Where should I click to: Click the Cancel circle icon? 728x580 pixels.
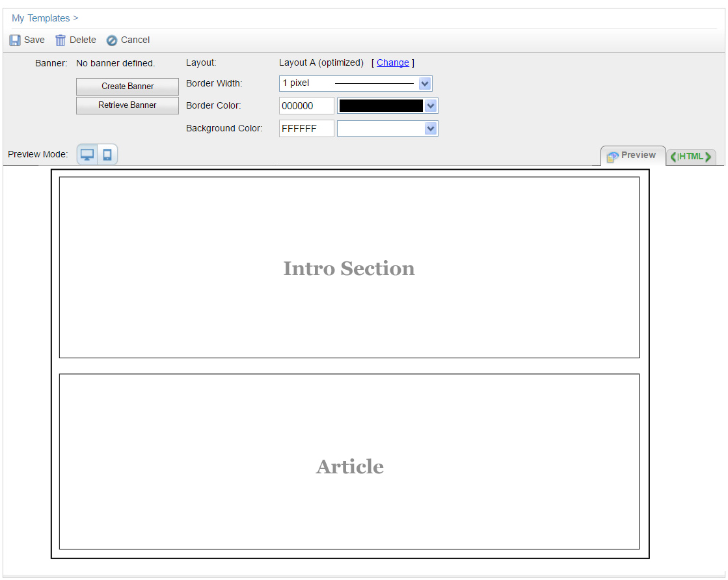pos(112,40)
